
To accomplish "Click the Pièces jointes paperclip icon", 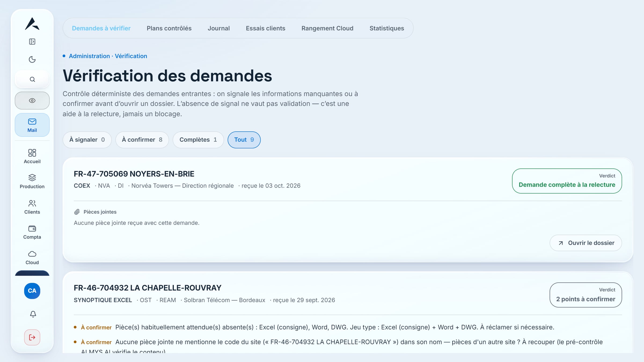I will coord(77,212).
